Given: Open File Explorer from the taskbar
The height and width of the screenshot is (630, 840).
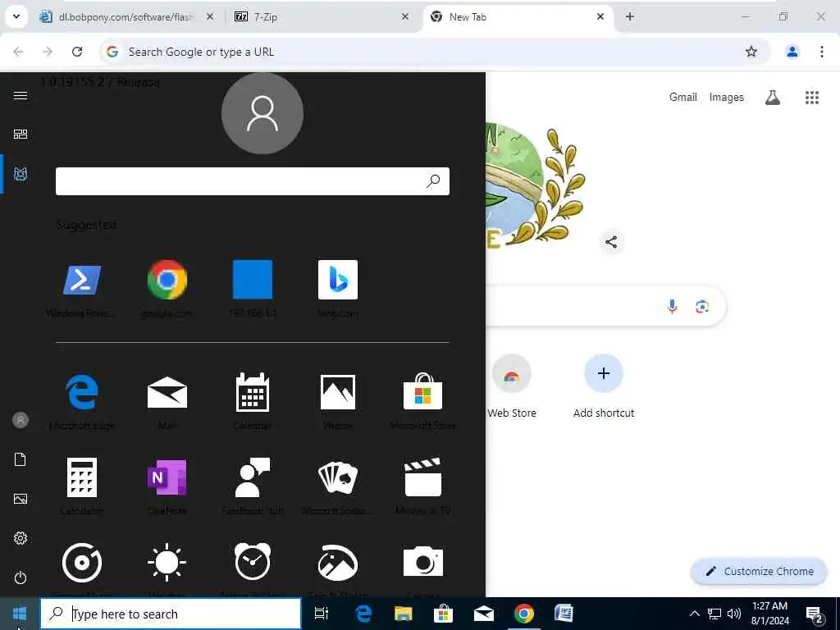Looking at the screenshot, I should click(404, 614).
